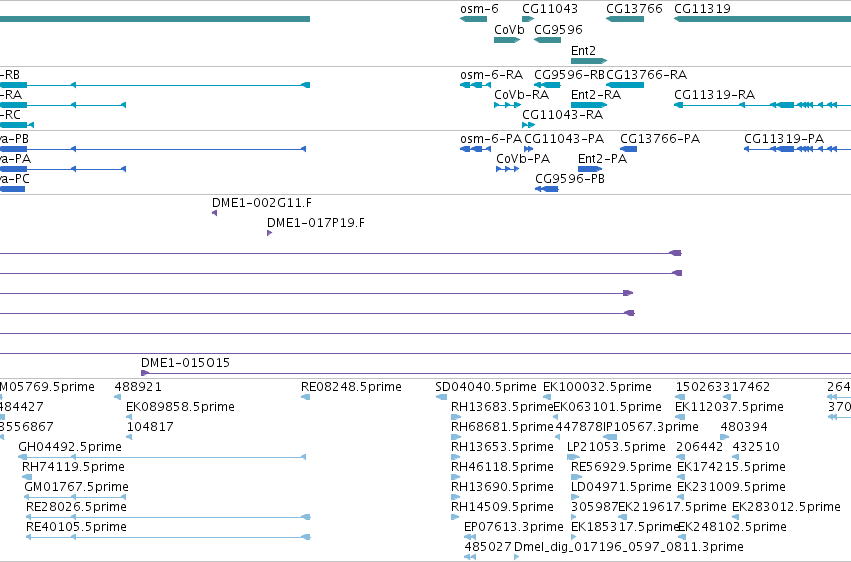
Task: Select the EK089858.5prime EST label
Action: click(x=180, y=406)
